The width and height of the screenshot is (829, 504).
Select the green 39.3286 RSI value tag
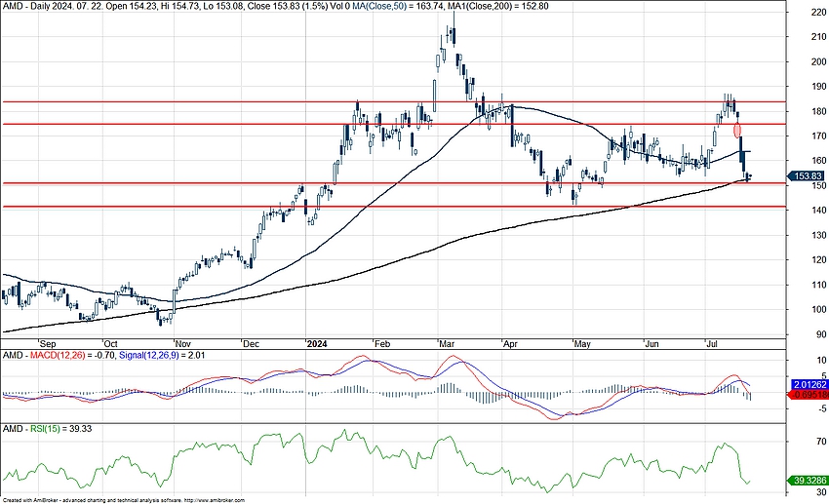point(809,481)
